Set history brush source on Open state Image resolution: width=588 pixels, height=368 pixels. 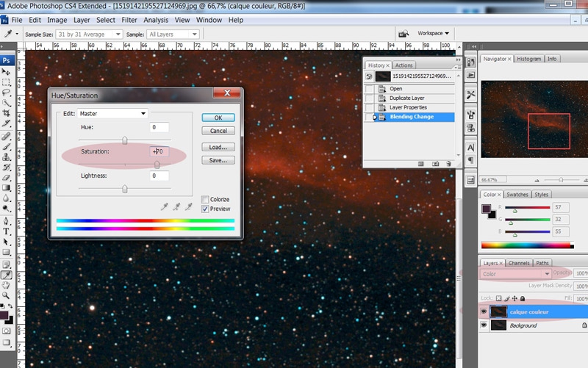click(x=370, y=89)
